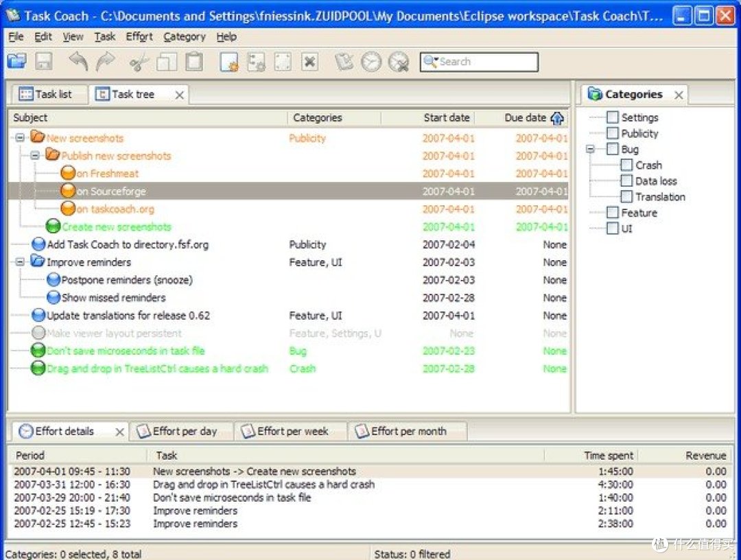Check the Publicity category checkbox
The width and height of the screenshot is (741, 560).
613,133
